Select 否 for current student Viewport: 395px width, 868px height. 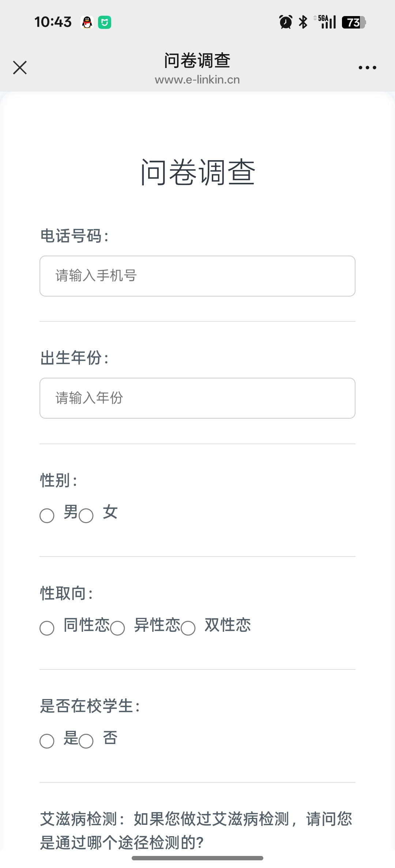[x=86, y=741]
